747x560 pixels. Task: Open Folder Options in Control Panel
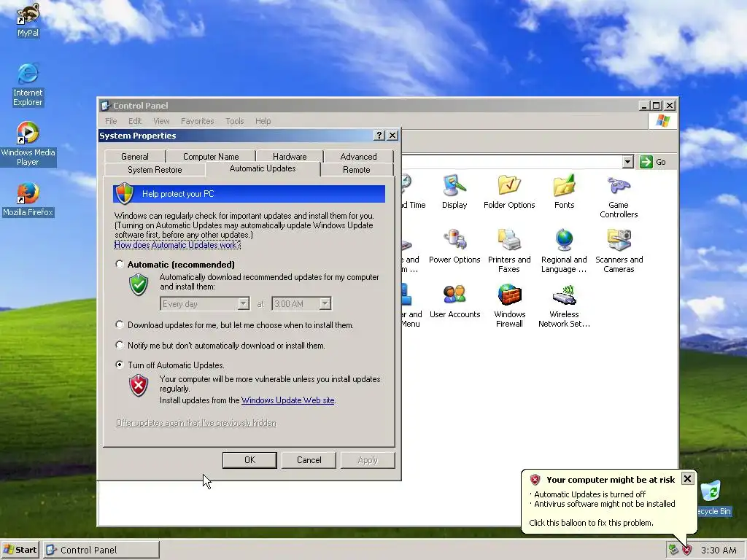coord(508,192)
